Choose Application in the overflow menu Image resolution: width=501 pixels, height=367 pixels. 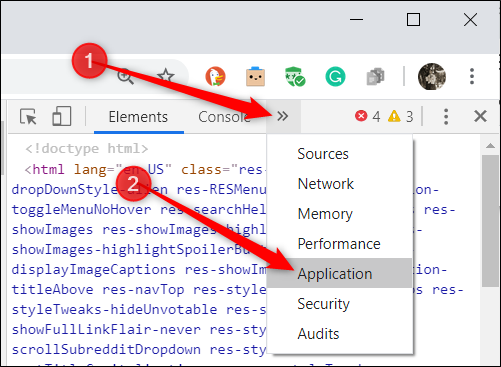(x=340, y=273)
